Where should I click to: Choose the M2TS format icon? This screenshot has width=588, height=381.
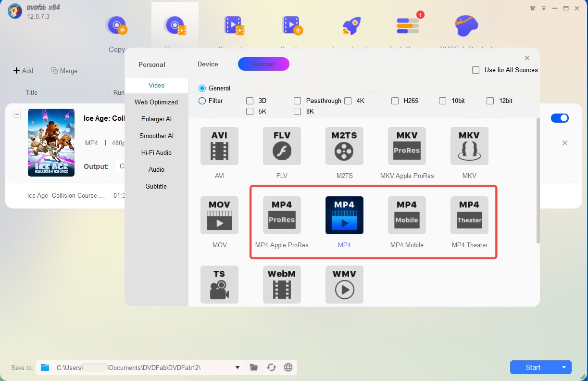point(344,146)
